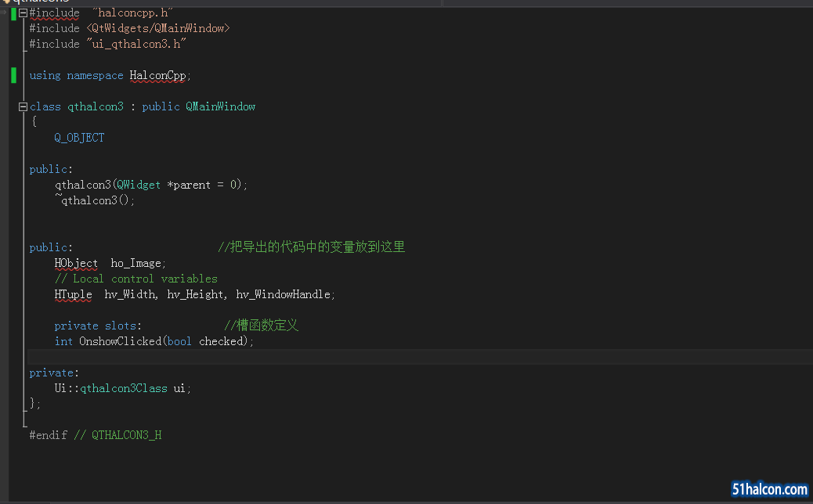Collapse the #include block outline box

point(23,13)
